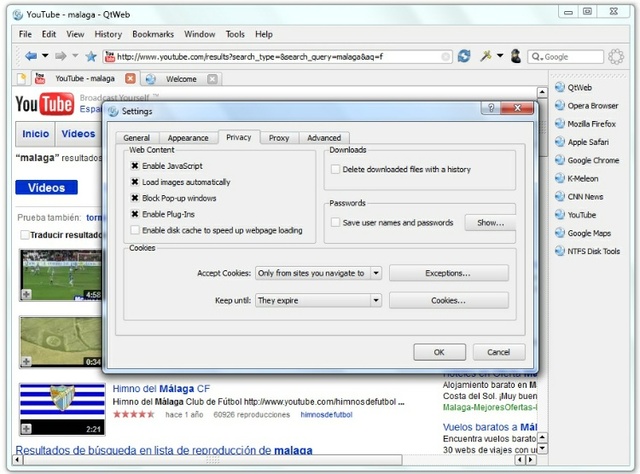Click in the URL address bar
The image size is (640, 474).
278,57
